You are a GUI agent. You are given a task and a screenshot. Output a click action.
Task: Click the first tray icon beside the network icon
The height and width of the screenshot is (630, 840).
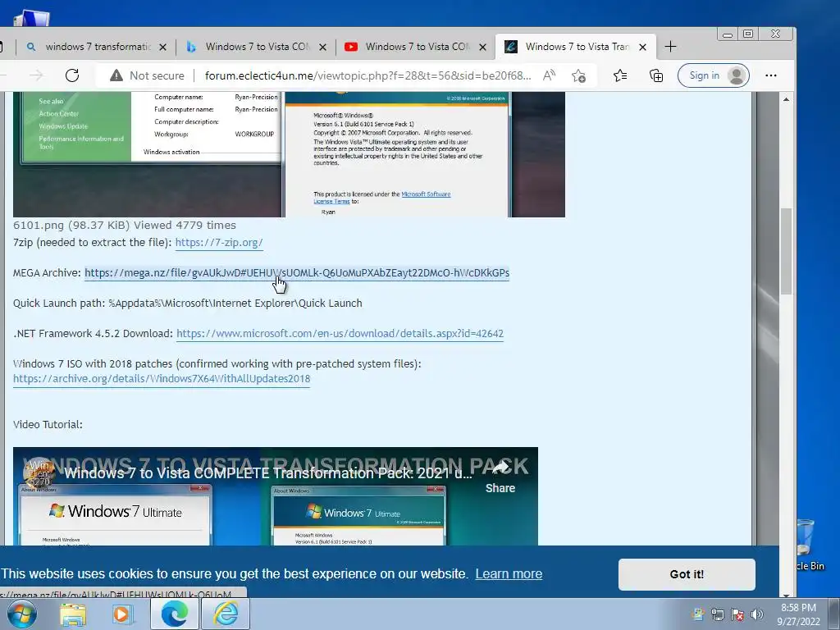[697, 614]
